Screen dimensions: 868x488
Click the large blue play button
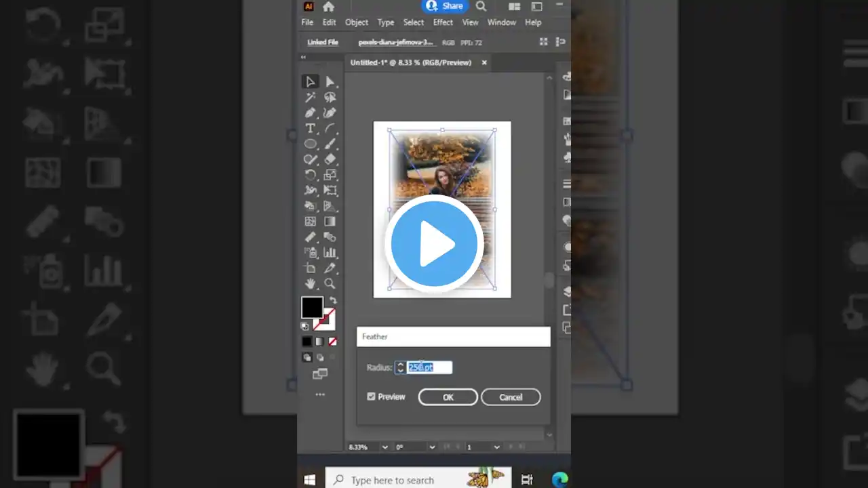434,244
